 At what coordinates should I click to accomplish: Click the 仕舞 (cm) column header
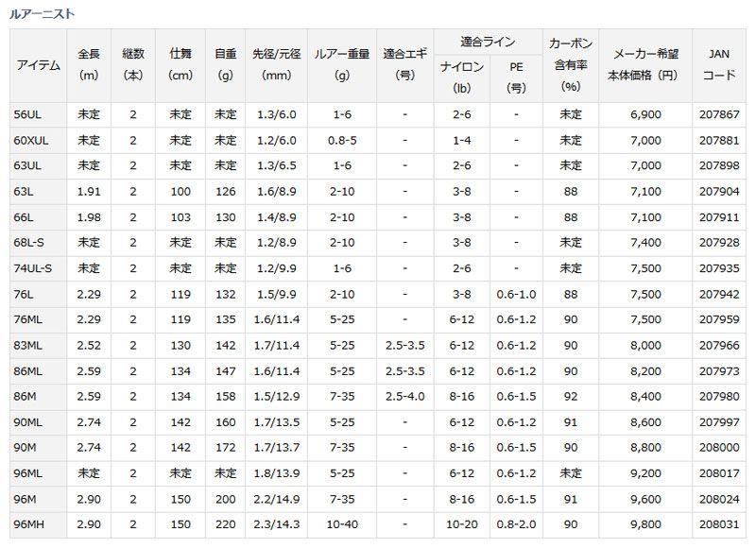(180, 65)
